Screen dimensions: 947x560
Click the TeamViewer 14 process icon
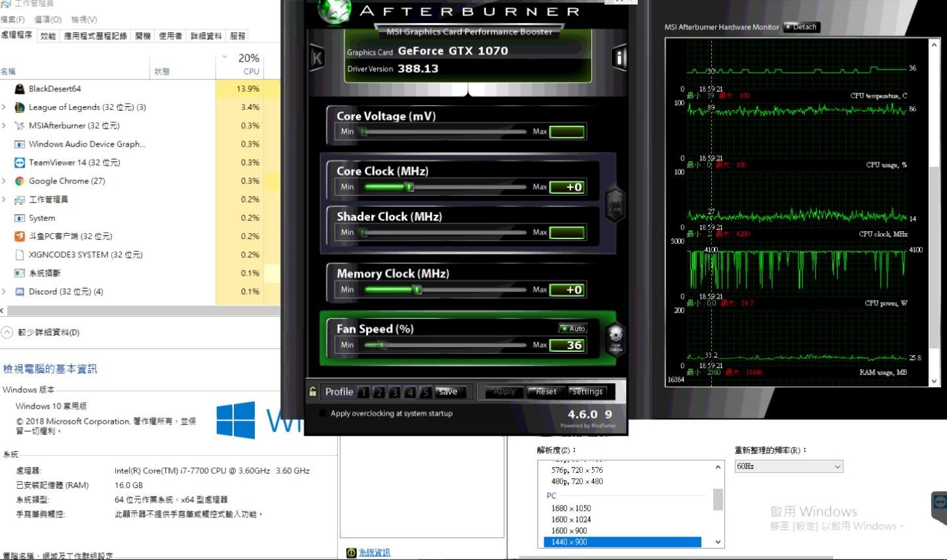click(20, 162)
